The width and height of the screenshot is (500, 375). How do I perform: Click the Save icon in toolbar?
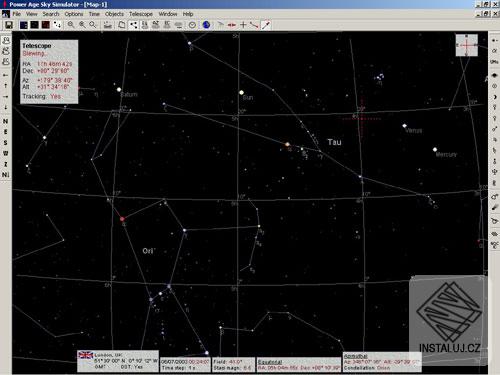[9, 25]
